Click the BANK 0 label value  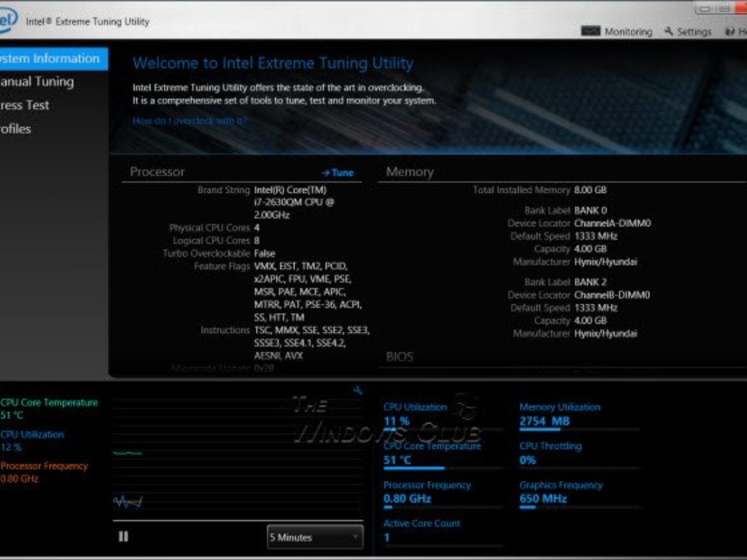[590, 210]
